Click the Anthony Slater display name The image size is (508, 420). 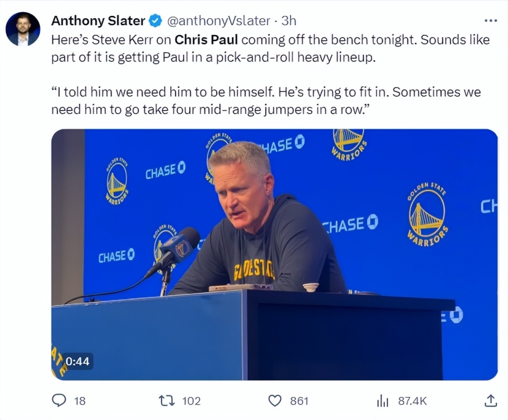98,21
